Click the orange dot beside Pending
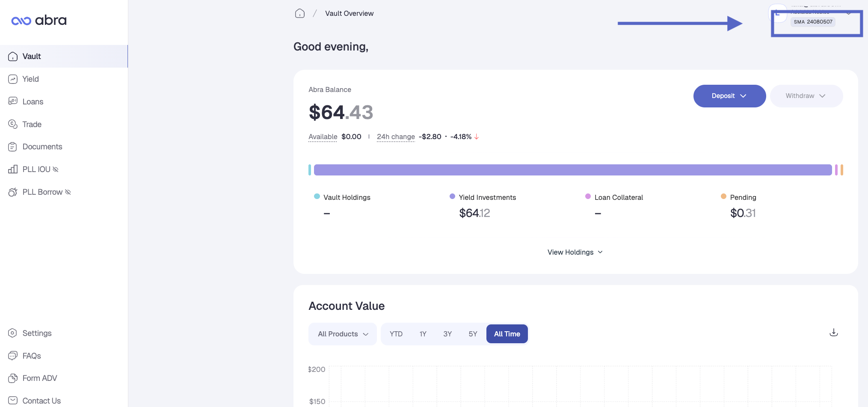Screen dimensions: 868x407 coord(723,196)
